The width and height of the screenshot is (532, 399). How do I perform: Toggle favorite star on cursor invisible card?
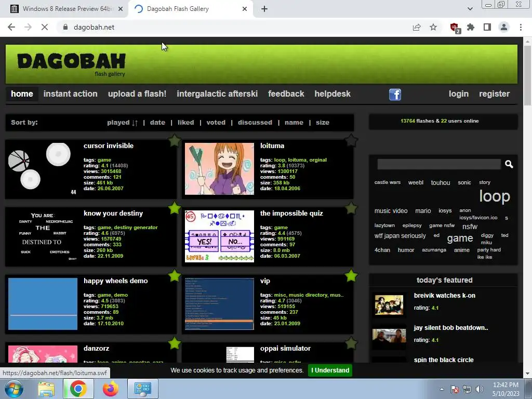175,140
